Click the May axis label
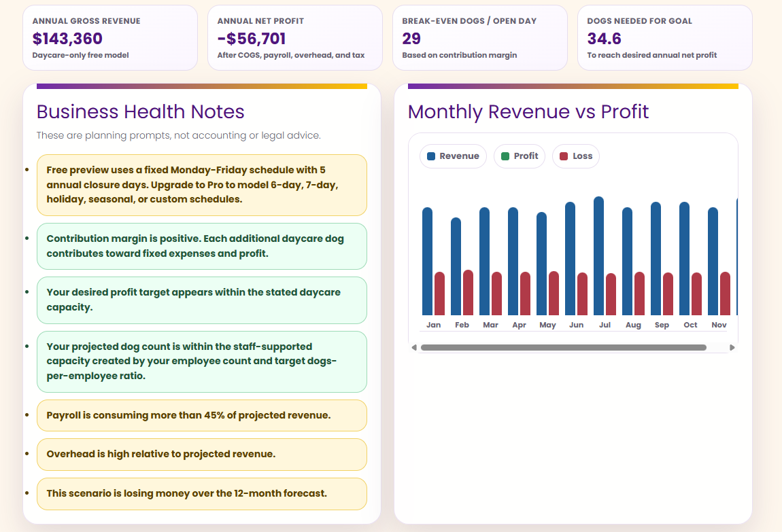Image resolution: width=782 pixels, height=532 pixels. [x=547, y=325]
